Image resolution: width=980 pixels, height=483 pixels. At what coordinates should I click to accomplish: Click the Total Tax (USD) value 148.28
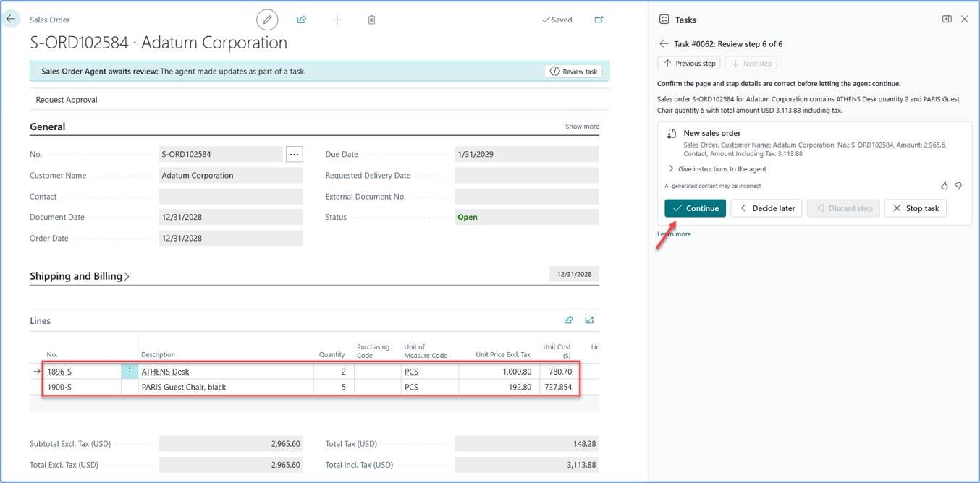(x=527, y=444)
